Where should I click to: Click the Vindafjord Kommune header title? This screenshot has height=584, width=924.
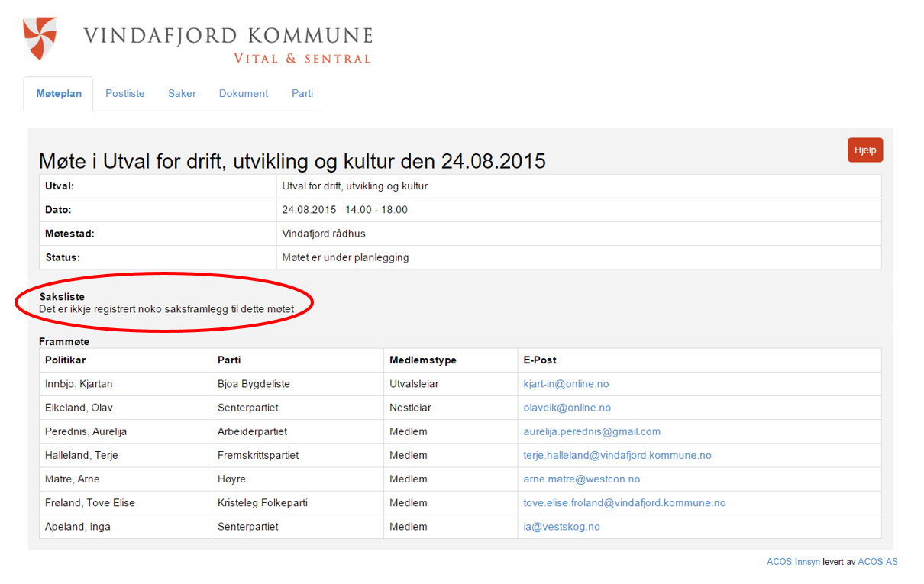pyautogui.click(x=228, y=37)
